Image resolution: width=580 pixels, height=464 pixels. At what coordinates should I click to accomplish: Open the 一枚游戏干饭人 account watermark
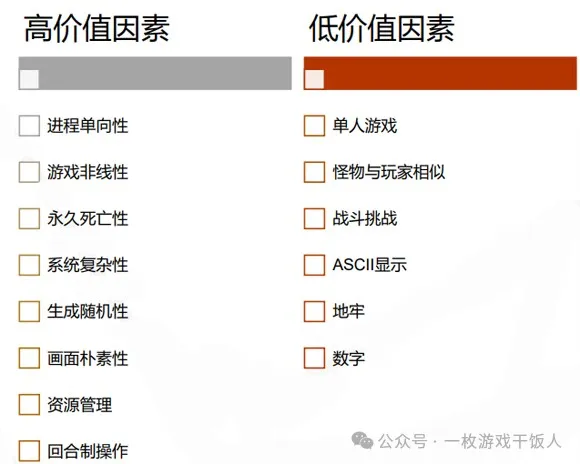[x=503, y=441]
